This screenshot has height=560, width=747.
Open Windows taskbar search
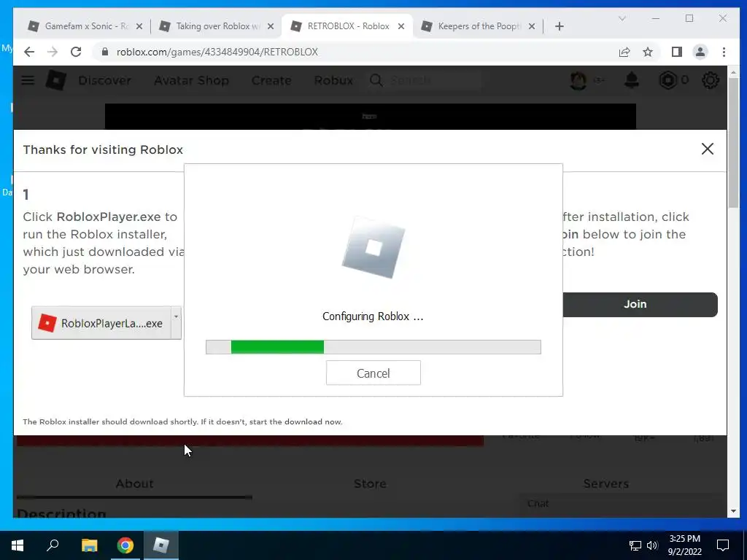53,545
